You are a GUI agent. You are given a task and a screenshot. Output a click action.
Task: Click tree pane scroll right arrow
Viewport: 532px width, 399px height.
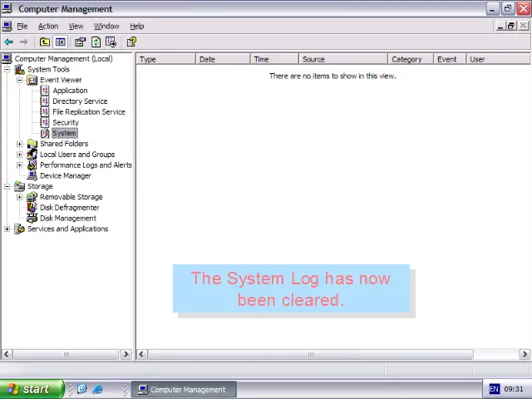126,354
